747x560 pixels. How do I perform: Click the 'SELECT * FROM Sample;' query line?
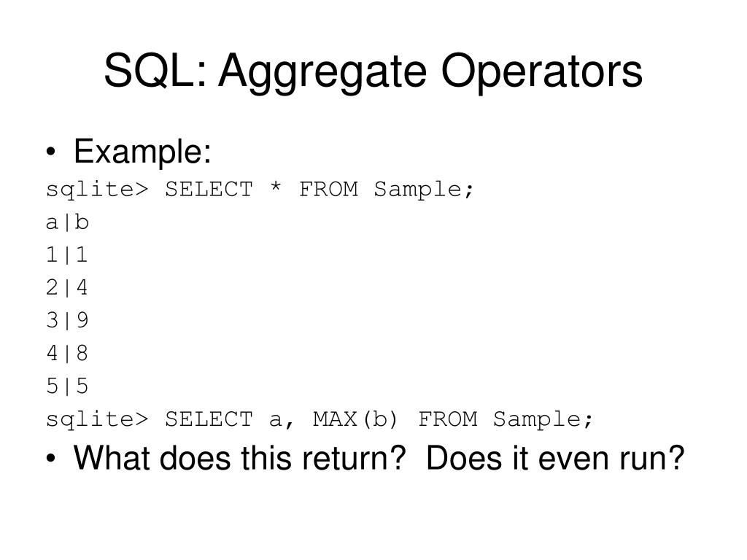(x=260, y=190)
